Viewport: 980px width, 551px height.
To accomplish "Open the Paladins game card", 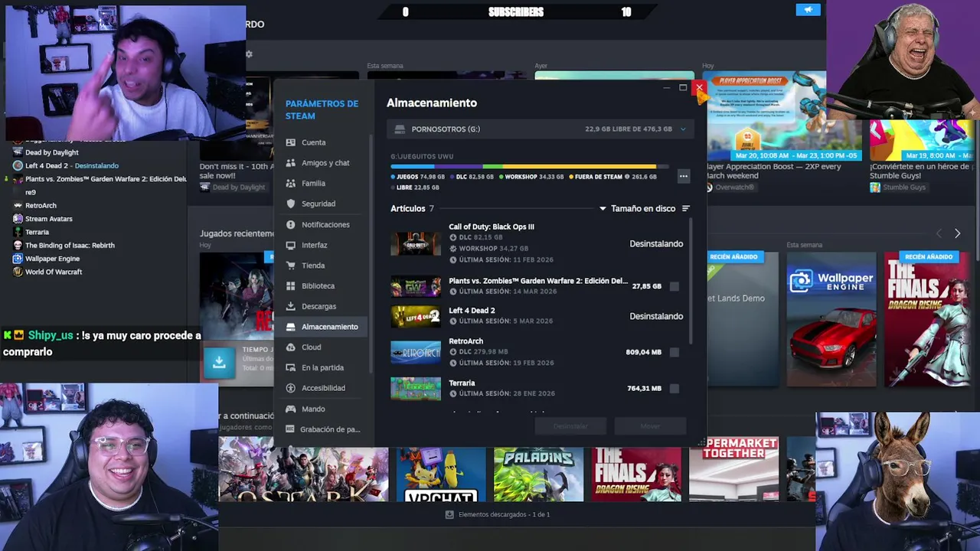I will pos(538,474).
